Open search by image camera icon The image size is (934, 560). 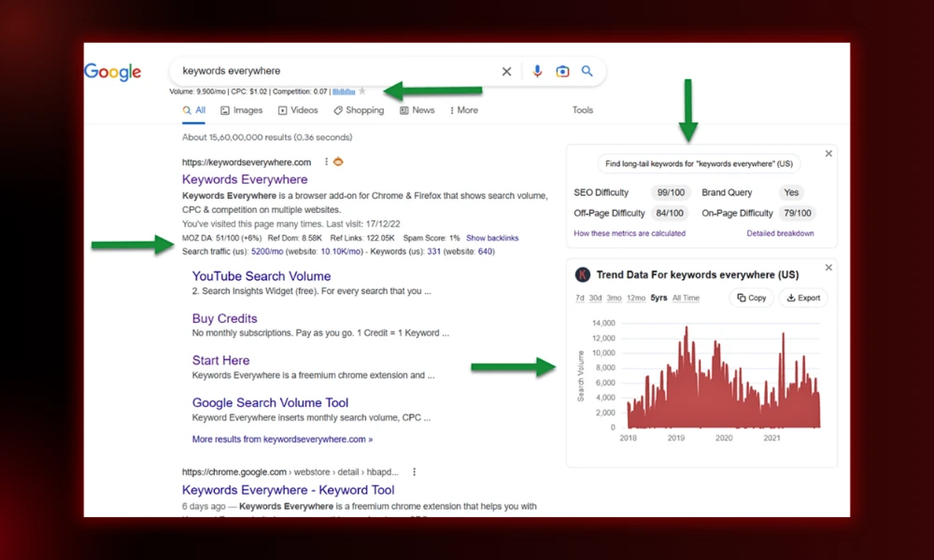(562, 72)
